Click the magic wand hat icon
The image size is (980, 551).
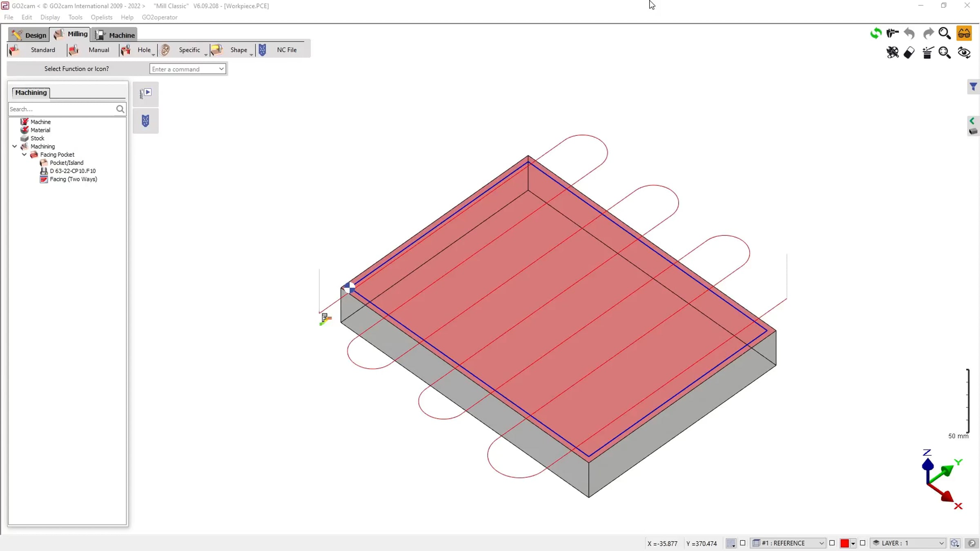[928, 52]
